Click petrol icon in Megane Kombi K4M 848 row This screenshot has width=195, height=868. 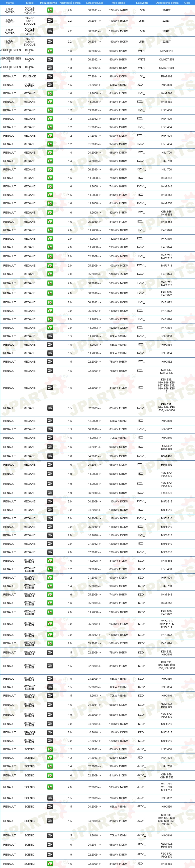click(x=50, y=595)
